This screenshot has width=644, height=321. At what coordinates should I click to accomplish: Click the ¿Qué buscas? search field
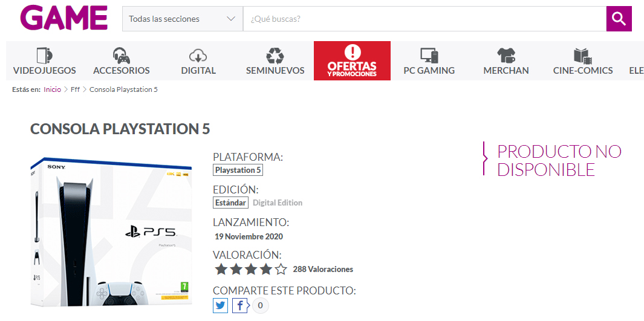click(424, 19)
